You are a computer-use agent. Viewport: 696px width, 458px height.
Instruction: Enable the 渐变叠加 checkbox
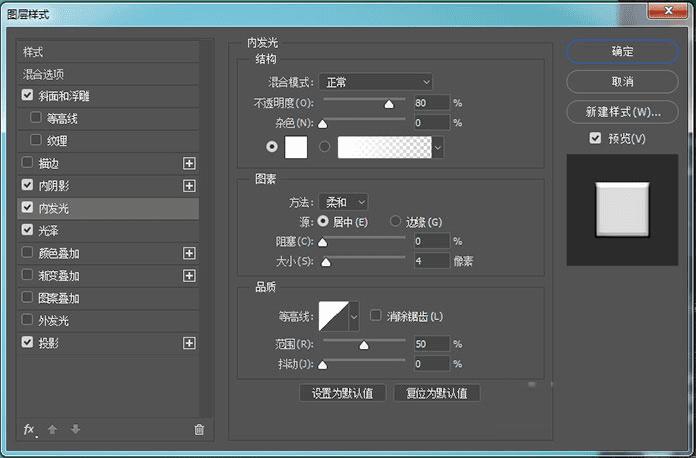(x=28, y=275)
